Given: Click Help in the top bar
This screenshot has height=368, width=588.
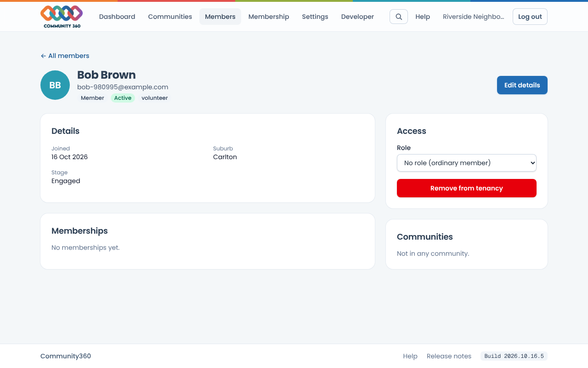Looking at the screenshot, I should (x=423, y=17).
